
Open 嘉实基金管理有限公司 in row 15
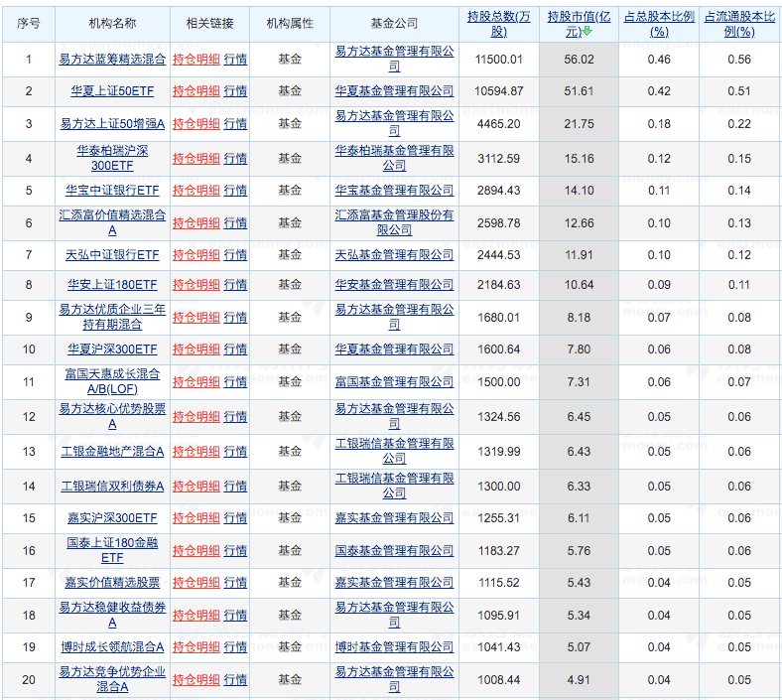394,518
